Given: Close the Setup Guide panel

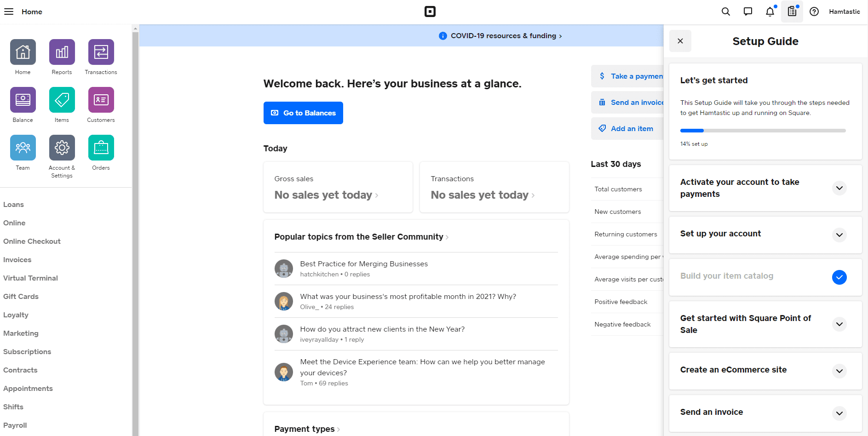Looking at the screenshot, I should pyautogui.click(x=680, y=41).
